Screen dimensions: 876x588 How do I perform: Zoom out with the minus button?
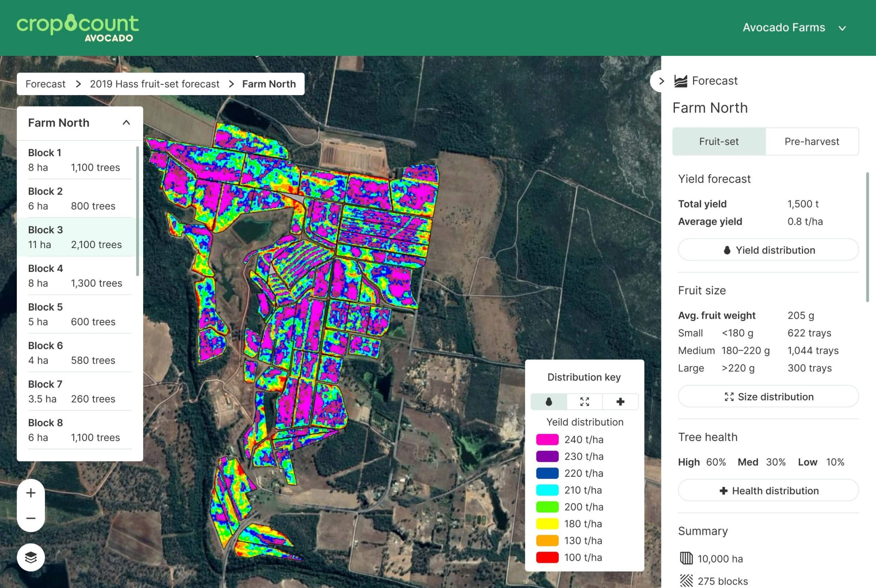(31, 518)
